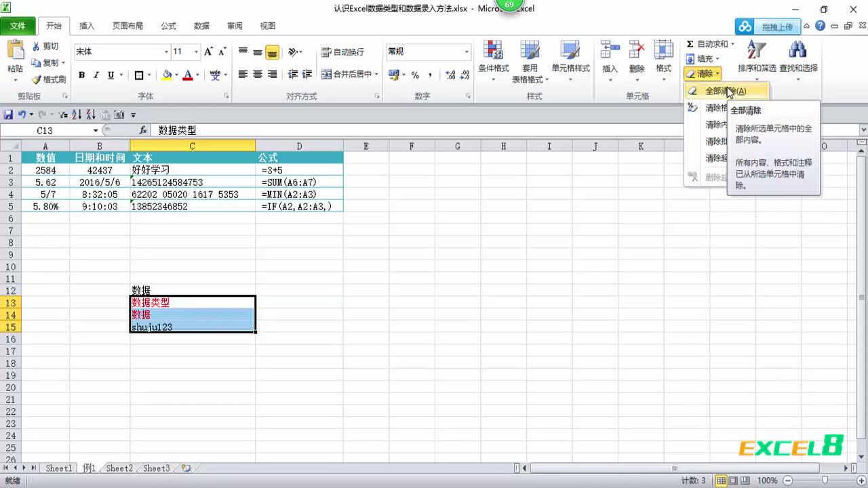This screenshot has height=488, width=868.
Task: Toggle top align for cell text
Action: tap(243, 52)
